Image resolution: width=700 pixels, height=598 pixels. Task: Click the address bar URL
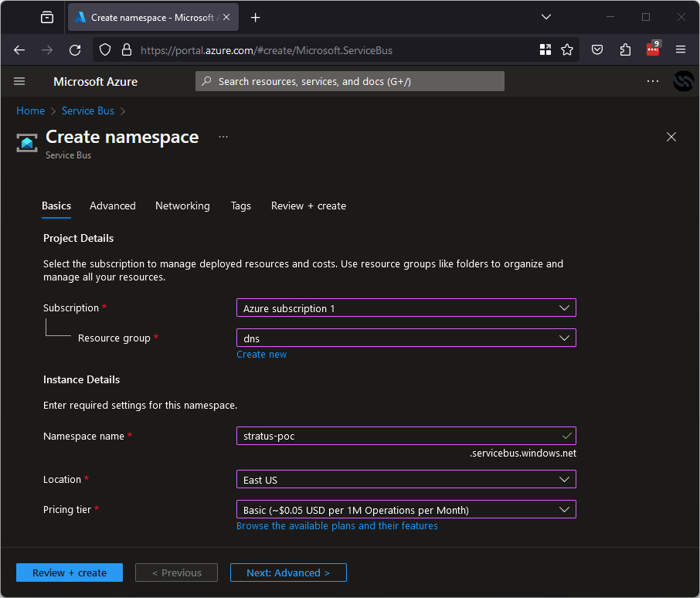pos(267,50)
